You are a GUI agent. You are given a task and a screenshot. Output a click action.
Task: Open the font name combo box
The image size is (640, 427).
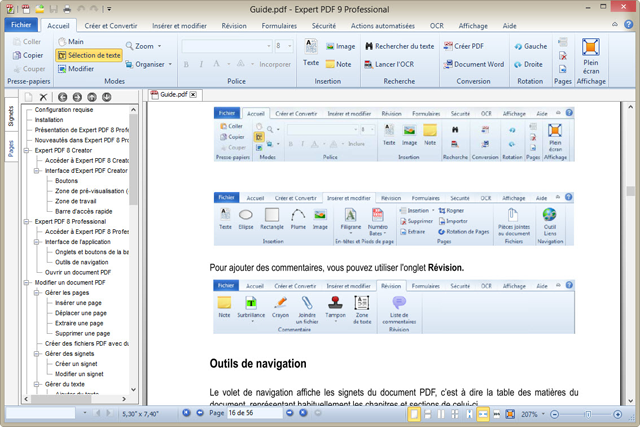(227, 46)
